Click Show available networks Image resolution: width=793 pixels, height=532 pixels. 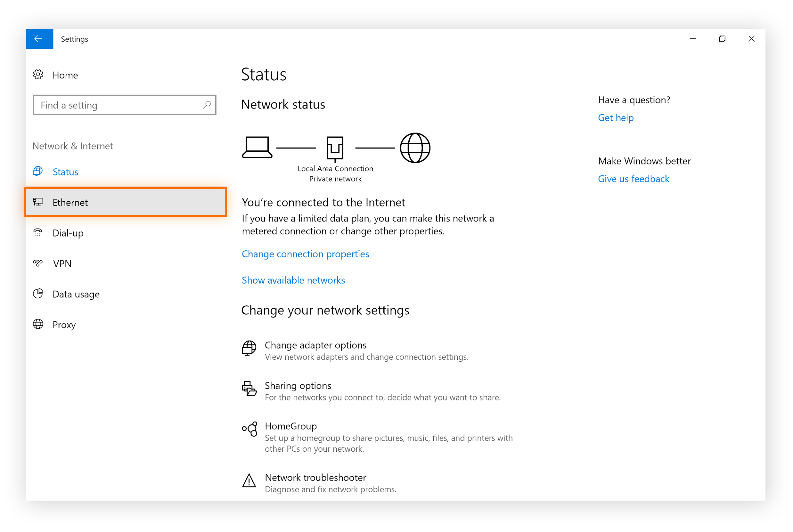point(293,280)
